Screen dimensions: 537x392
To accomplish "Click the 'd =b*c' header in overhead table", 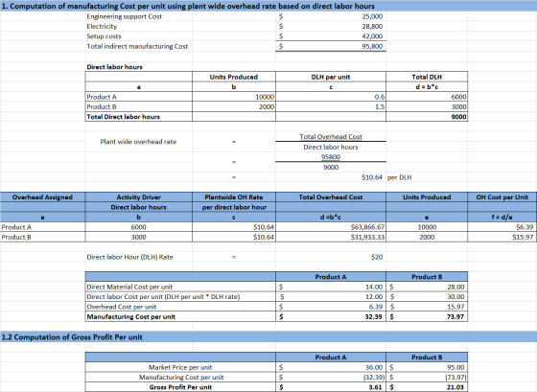I will [331, 217].
